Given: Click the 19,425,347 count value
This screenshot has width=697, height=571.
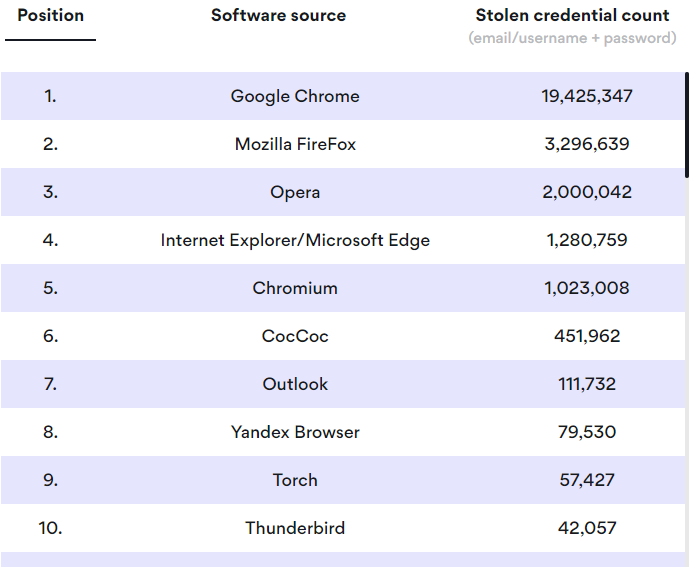Looking at the screenshot, I should 587,96.
